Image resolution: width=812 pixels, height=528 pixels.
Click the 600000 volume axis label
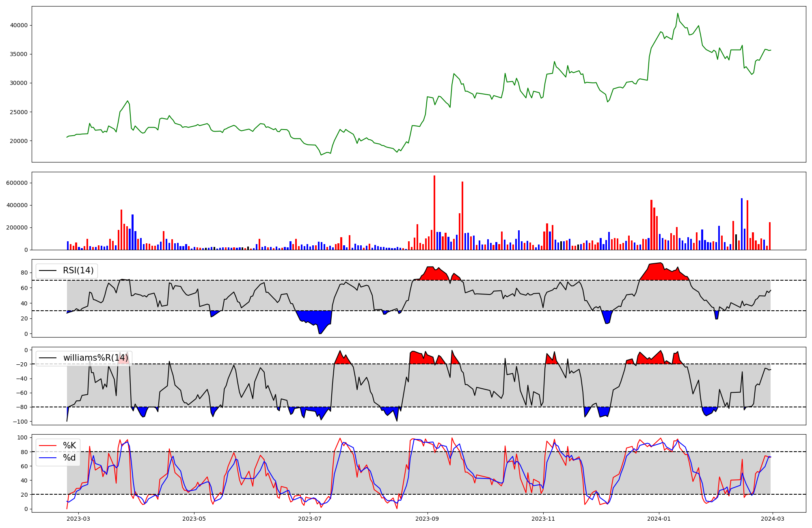[x=17, y=183]
